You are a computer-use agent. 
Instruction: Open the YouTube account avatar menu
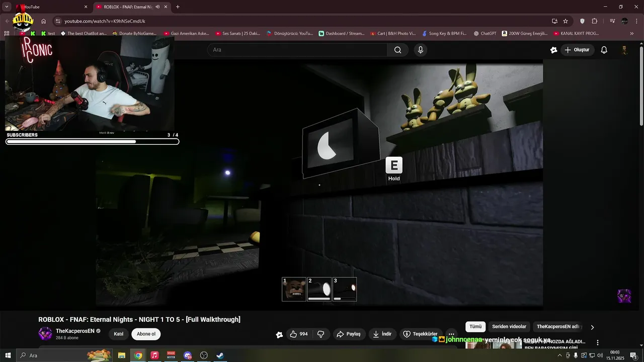[x=624, y=50]
